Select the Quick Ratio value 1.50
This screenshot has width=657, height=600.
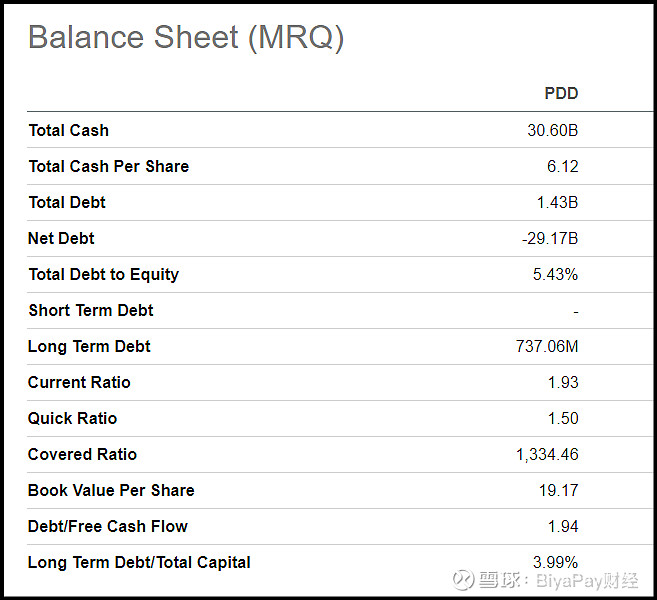[x=563, y=419]
